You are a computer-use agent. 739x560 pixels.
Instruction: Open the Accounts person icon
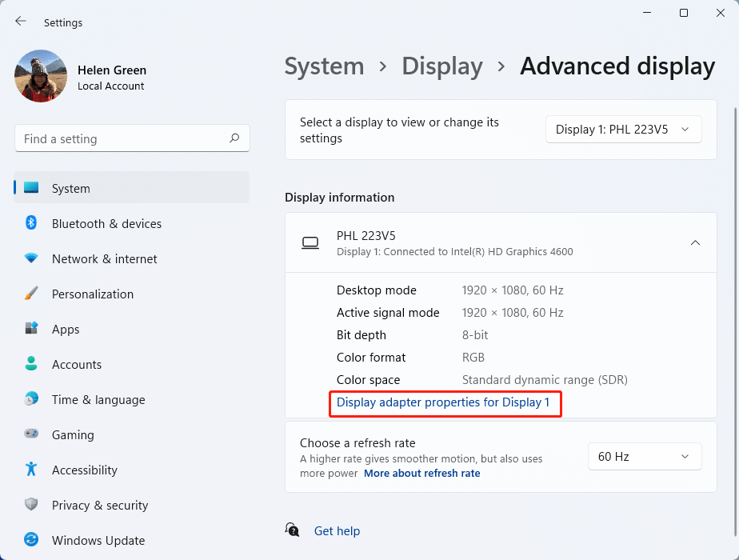click(x=31, y=363)
